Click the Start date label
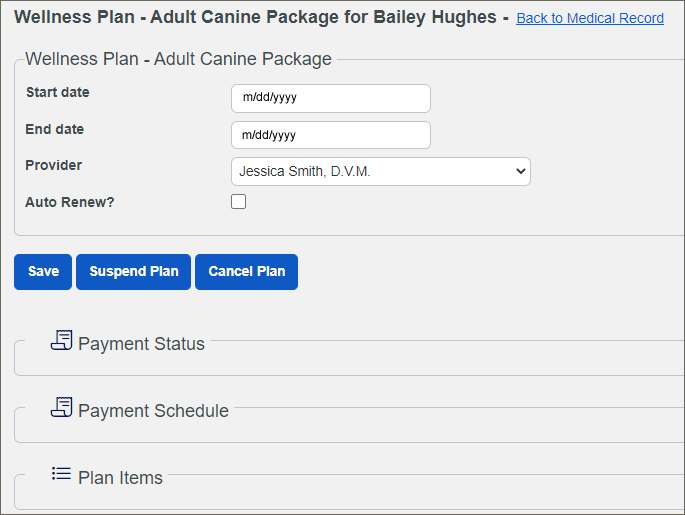The image size is (685, 515). pos(58,92)
